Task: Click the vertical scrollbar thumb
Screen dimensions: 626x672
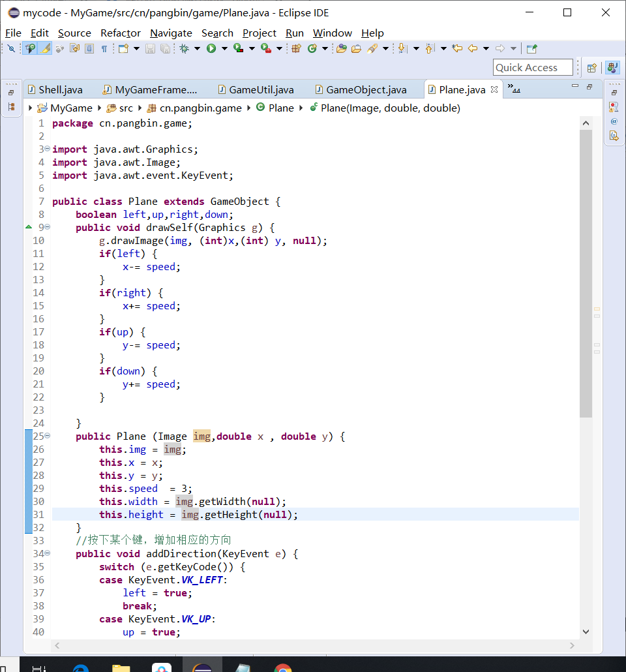Action: pyautogui.click(x=586, y=273)
